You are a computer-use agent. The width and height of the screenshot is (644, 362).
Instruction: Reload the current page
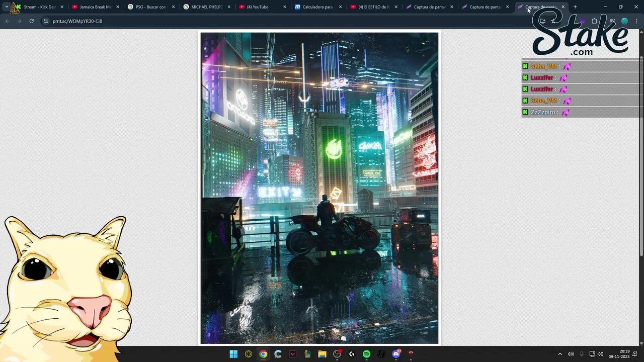tap(31, 21)
